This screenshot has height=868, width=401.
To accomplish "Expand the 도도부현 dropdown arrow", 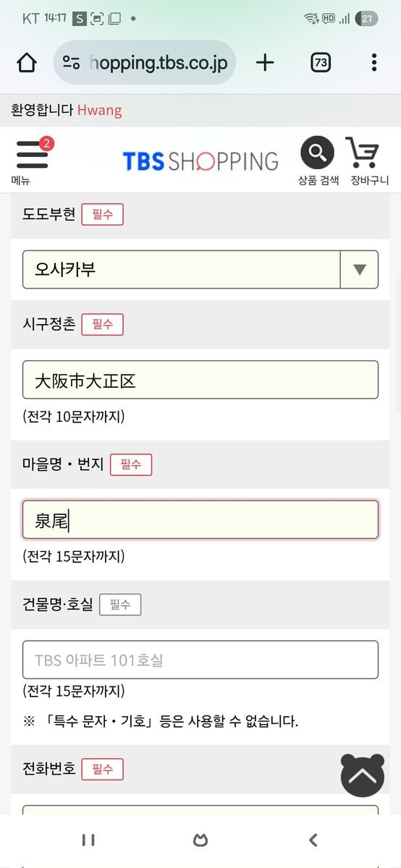I will point(359,270).
